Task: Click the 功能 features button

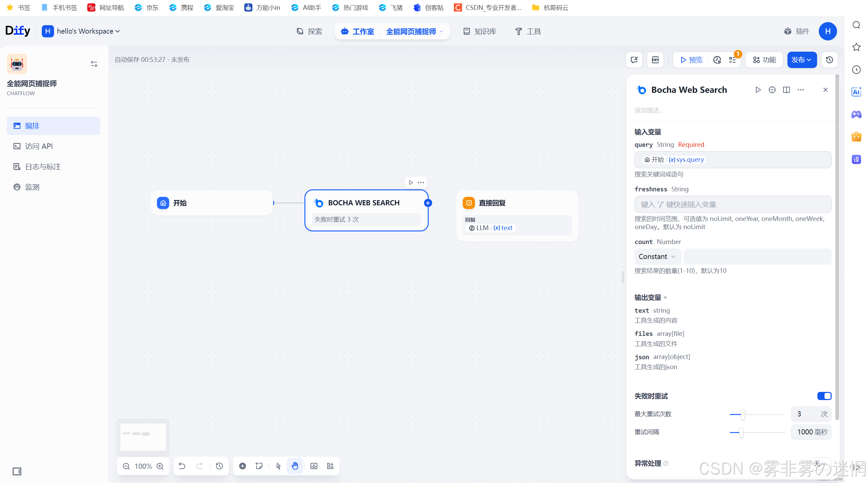Action: pyautogui.click(x=764, y=60)
